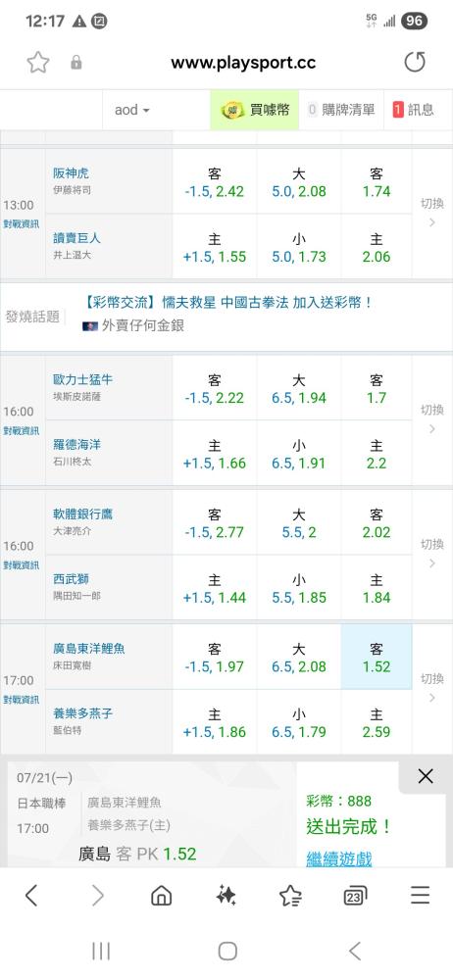Viewport: 453px width, 980px height.
Task: Reload the page with refresh icon
Action: 414,63
